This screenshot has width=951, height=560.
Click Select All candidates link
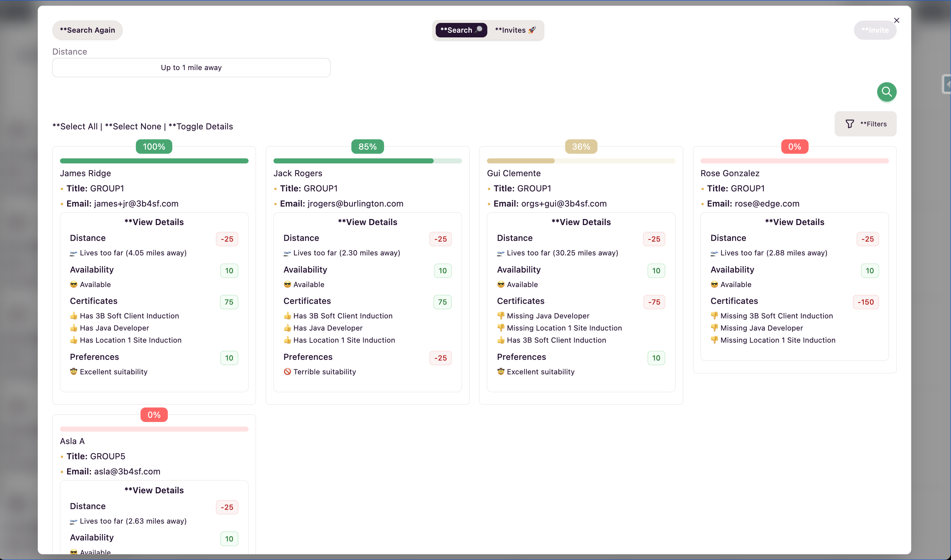pos(75,126)
